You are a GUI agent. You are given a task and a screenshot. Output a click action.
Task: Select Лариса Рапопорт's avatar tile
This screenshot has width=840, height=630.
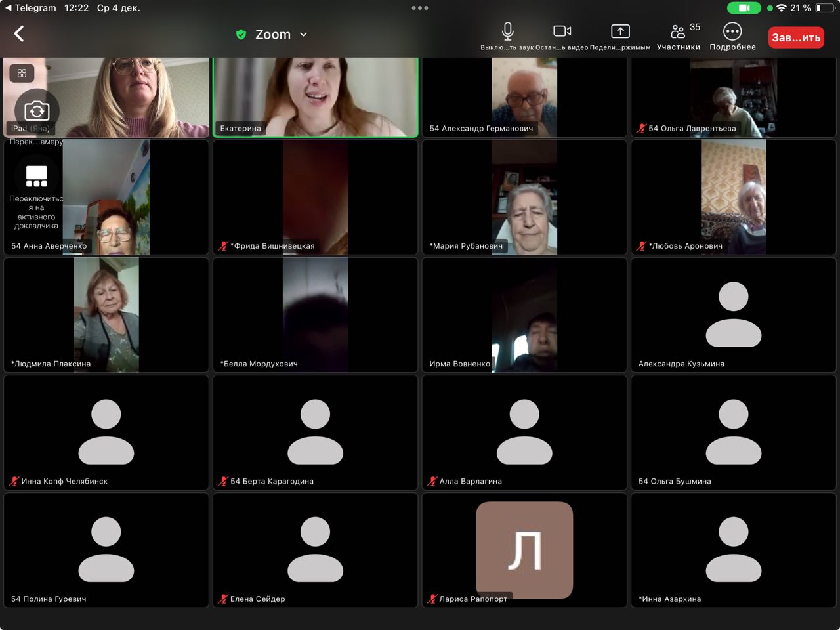pyautogui.click(x=524, y=549)
